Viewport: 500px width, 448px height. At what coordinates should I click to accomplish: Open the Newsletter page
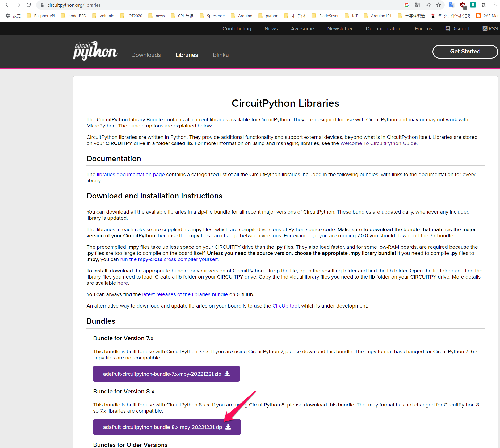point(340,28)
